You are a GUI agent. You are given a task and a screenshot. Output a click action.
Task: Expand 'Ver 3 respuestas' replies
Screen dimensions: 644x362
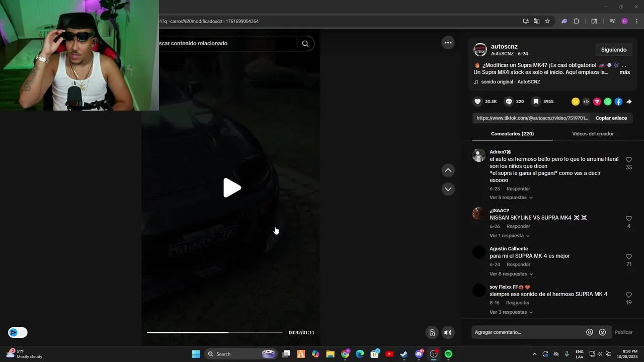pyautogui.click(x=511, y=312)
